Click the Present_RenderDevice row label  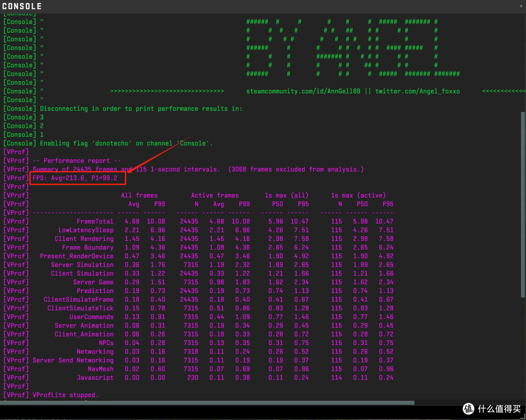[x=76, y=256]
